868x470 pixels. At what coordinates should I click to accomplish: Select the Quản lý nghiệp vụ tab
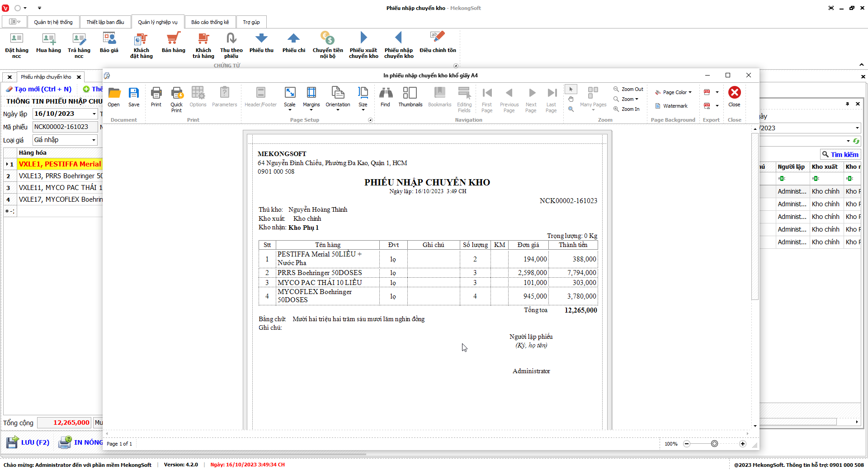coord(158,22)
